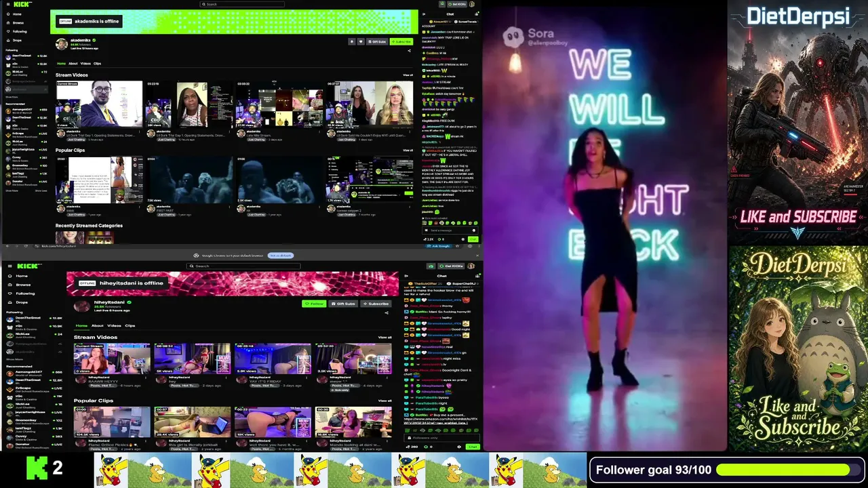The height and width of the screenshot is (488, 868).
Task: Send message with Chat button in akademiks window
Action: coord(473,239)
